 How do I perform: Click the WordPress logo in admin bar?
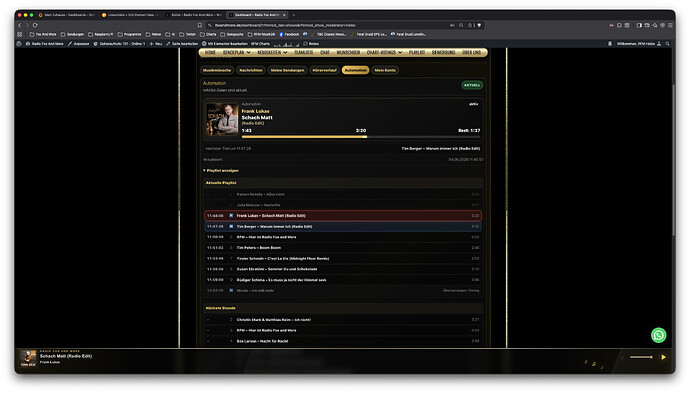coord(19,44)
